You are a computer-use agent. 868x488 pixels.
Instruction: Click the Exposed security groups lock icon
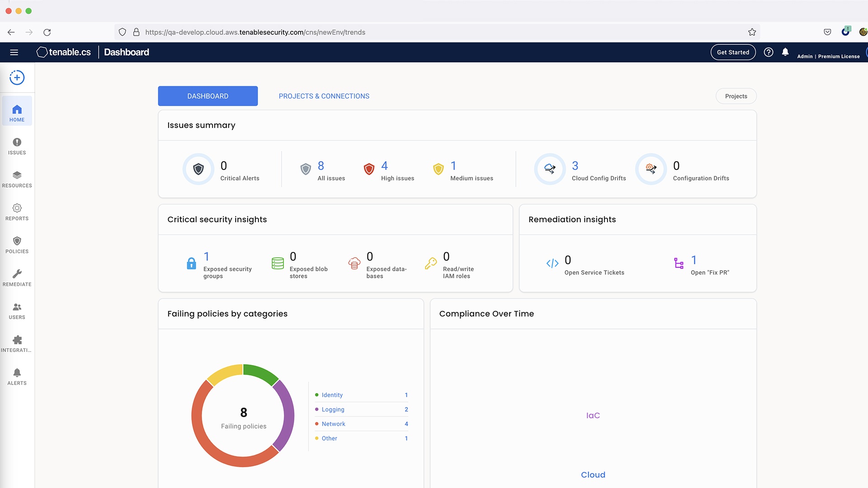192,263
